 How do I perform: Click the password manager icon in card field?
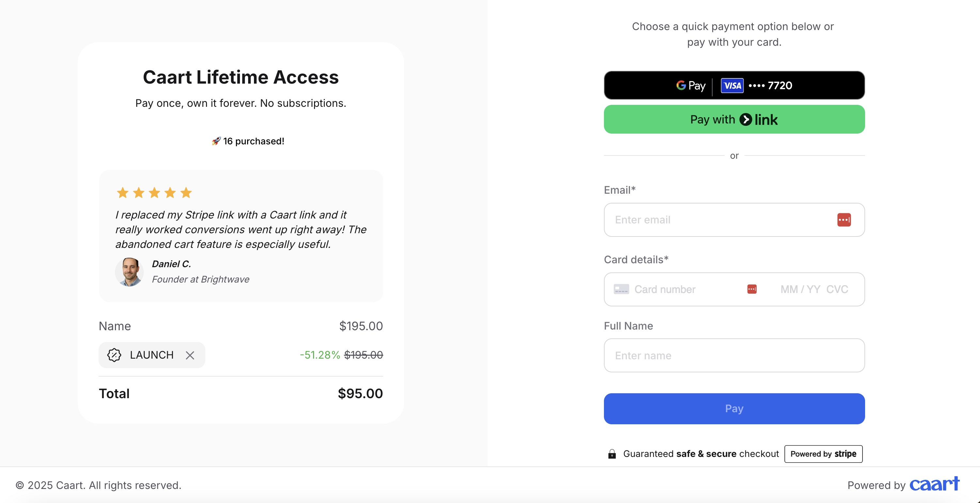[x=752, y=289]
